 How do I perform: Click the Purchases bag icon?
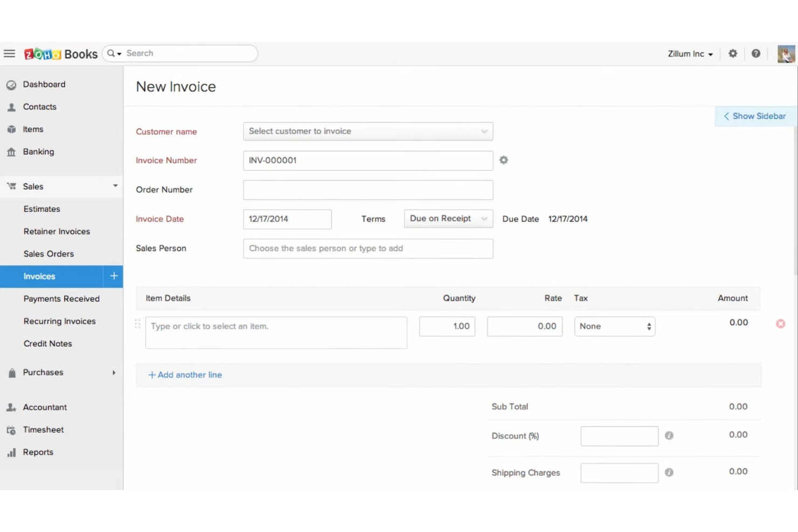[x=11, y=372]
